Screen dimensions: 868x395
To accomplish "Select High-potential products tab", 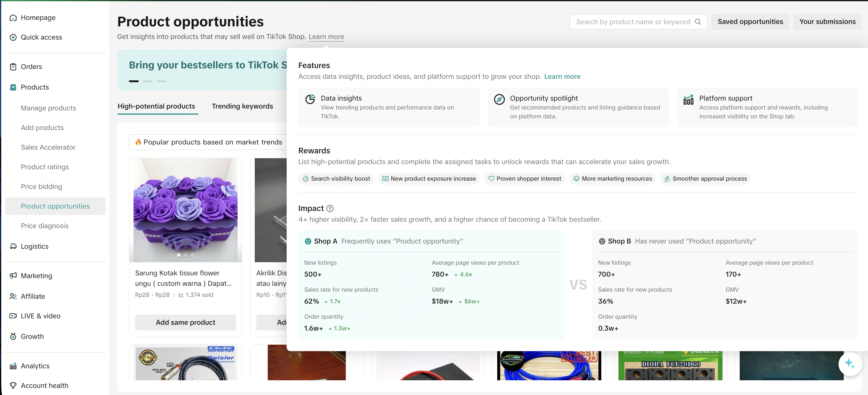I will pyautogui.click(x=156, y=106).
